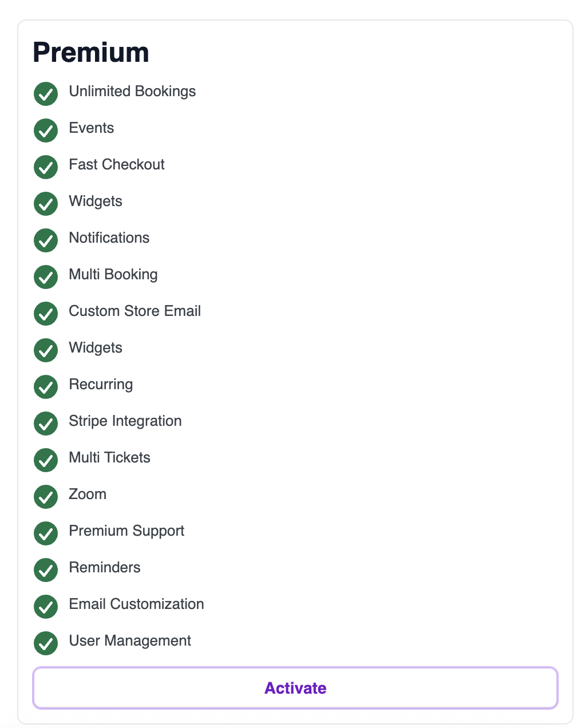Click the Stripe Integration feature text
The height and width of the screenshot is (728, 585).
coord(125,421)
